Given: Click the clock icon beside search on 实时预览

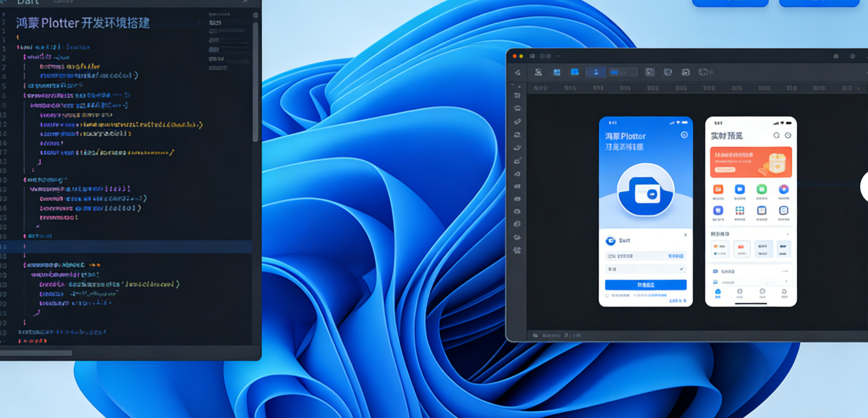Looking at the screenshot, I should [x=788, y=136].
